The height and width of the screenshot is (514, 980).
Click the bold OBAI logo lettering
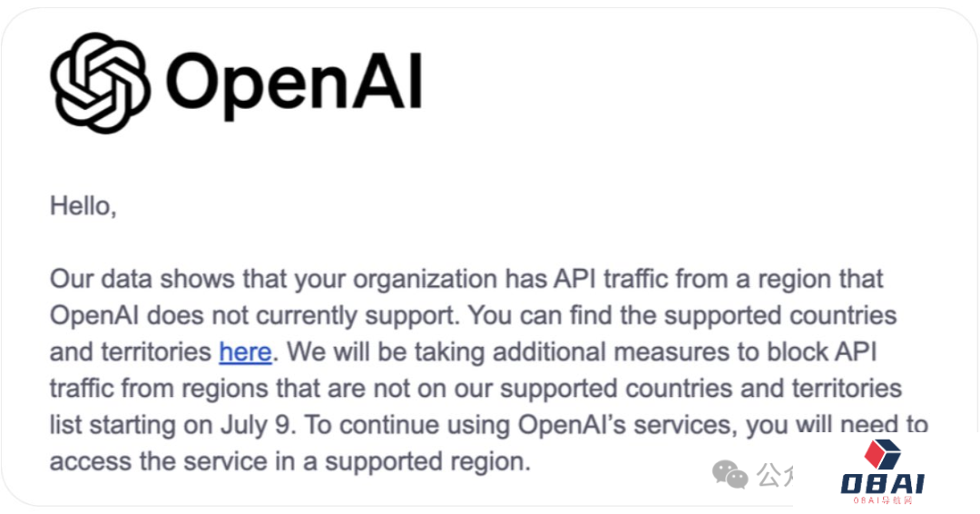click(880, 484)
